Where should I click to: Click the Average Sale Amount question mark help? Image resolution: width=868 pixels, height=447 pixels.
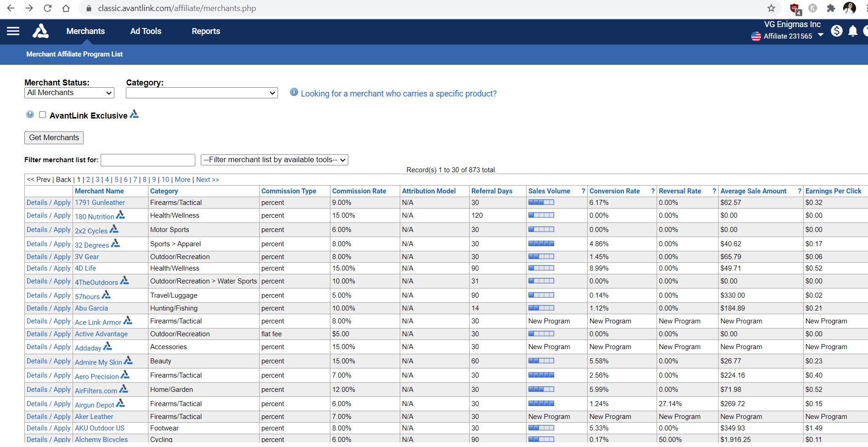(x=800, y=191)
